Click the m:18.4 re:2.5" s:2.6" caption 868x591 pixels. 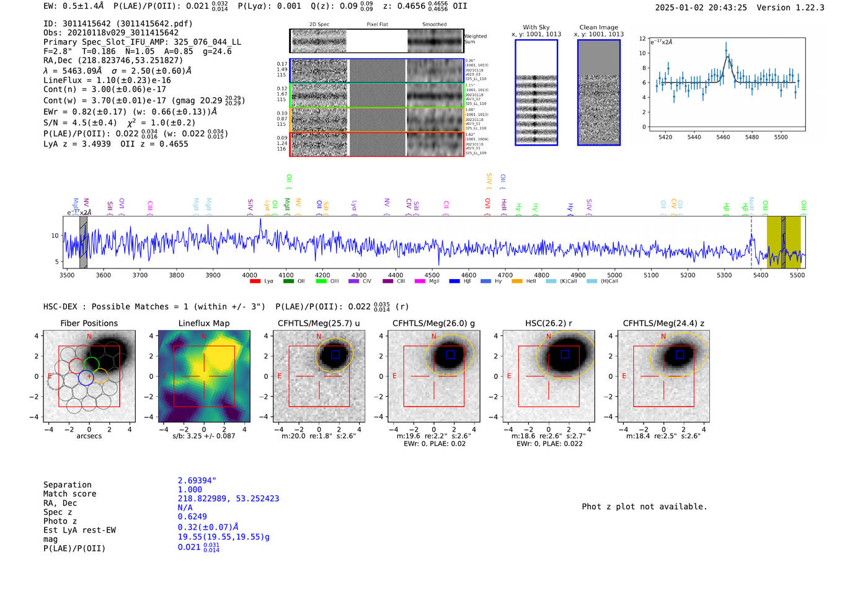coord(663,436)
